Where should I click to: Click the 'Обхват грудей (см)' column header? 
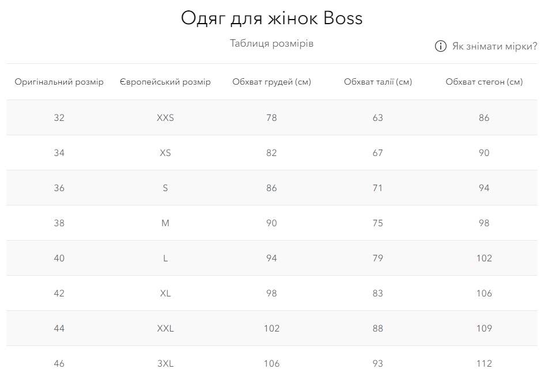point(271,82)
